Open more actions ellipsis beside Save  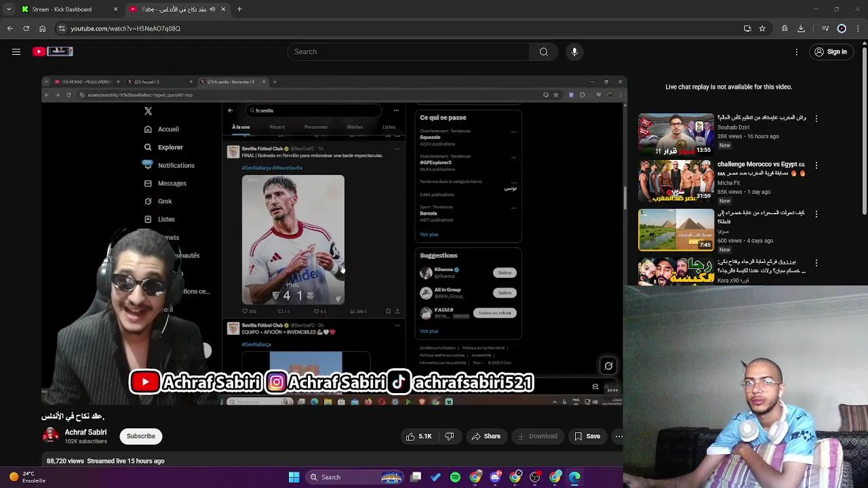(x=619, y=436)
